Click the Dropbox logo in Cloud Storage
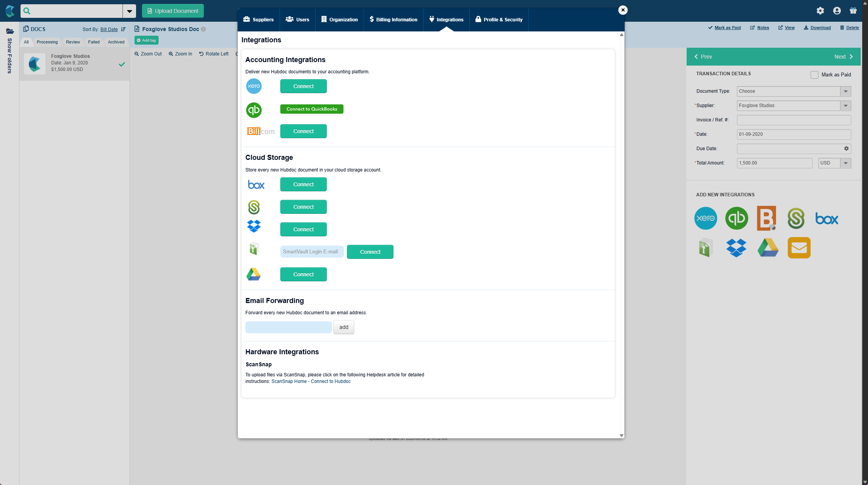 point(254,226)
